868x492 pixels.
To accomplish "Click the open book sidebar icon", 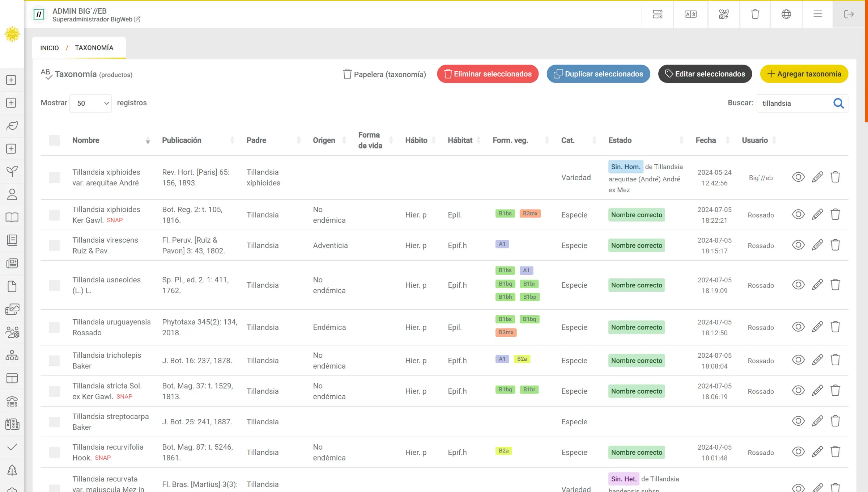I will point(12,217).
